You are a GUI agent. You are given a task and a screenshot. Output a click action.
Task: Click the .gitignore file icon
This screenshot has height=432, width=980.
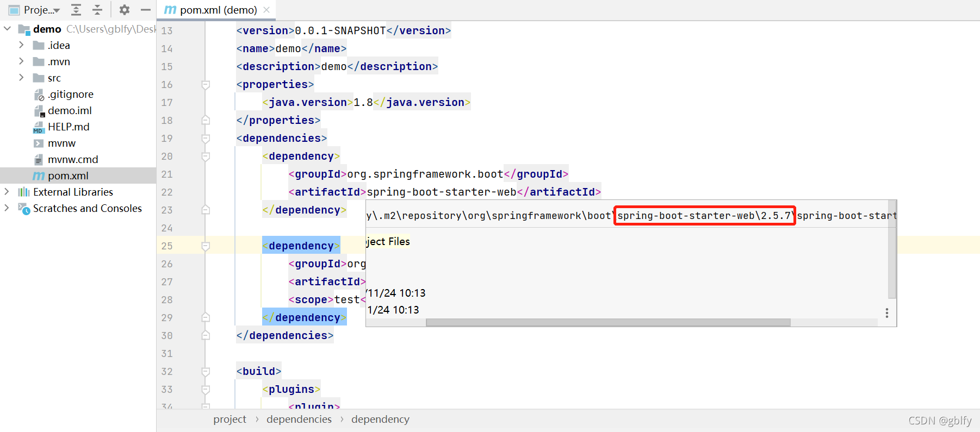click(39, 95)
